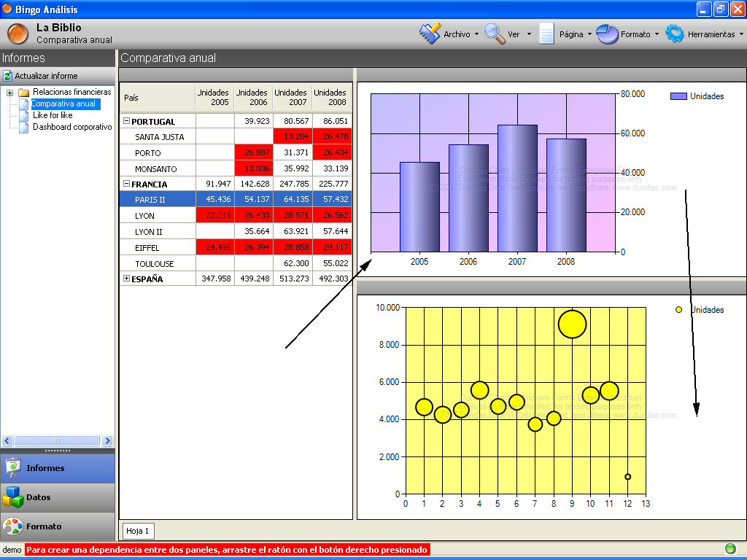The image size is (747, 560).
Task: Open the Datos navigation section
Action: coord(57,497)
